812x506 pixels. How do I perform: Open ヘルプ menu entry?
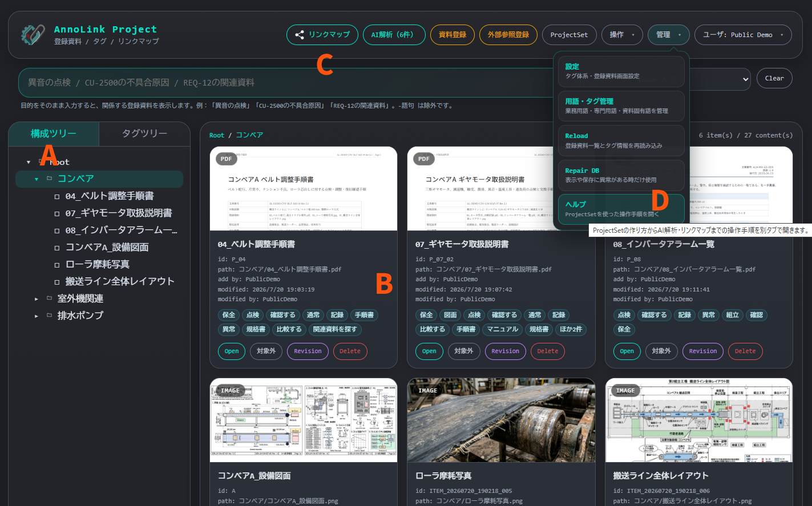[621, 209]
